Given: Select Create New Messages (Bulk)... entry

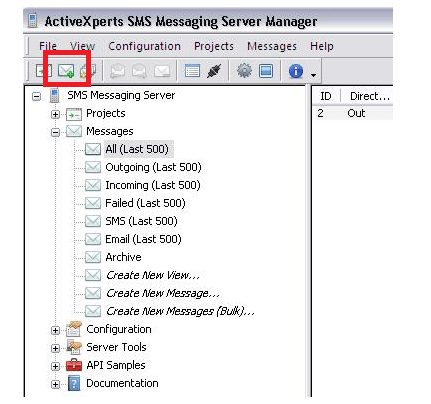Looking at the screenshot, I should pyautogui.click(x=180, y=311).
